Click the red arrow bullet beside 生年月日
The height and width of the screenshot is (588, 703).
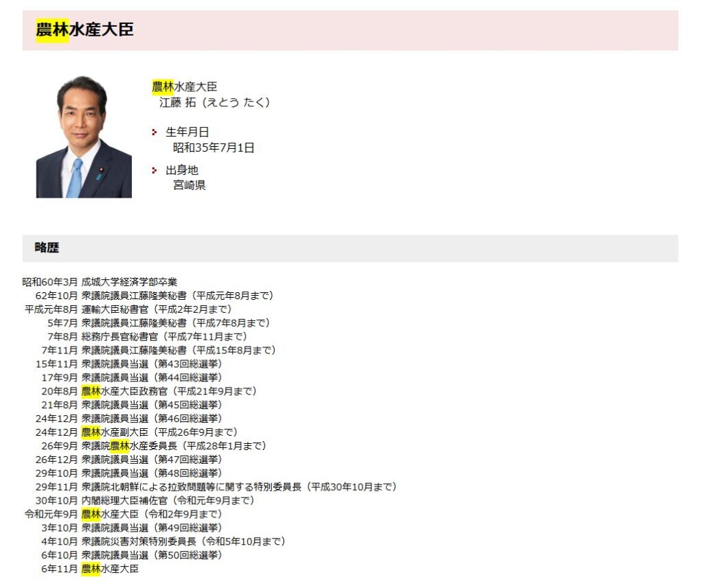pyautogui.click(x=154, y=132)
